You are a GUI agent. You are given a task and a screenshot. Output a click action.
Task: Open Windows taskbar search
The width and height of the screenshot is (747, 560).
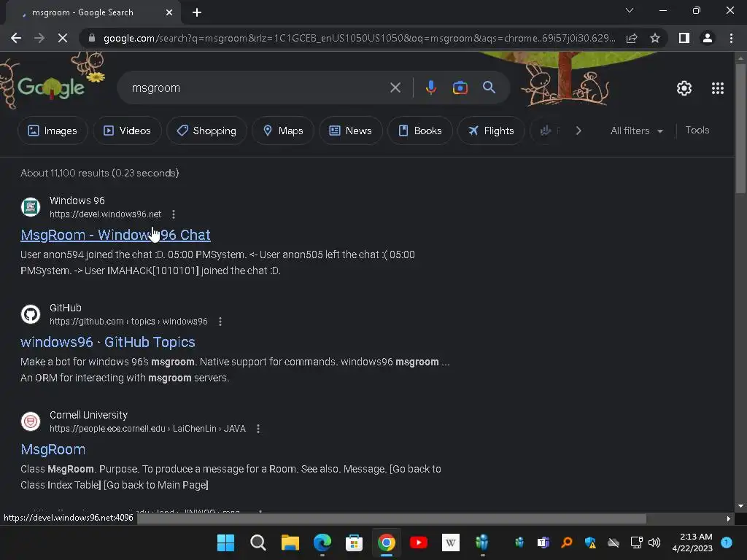click(258, 542)
